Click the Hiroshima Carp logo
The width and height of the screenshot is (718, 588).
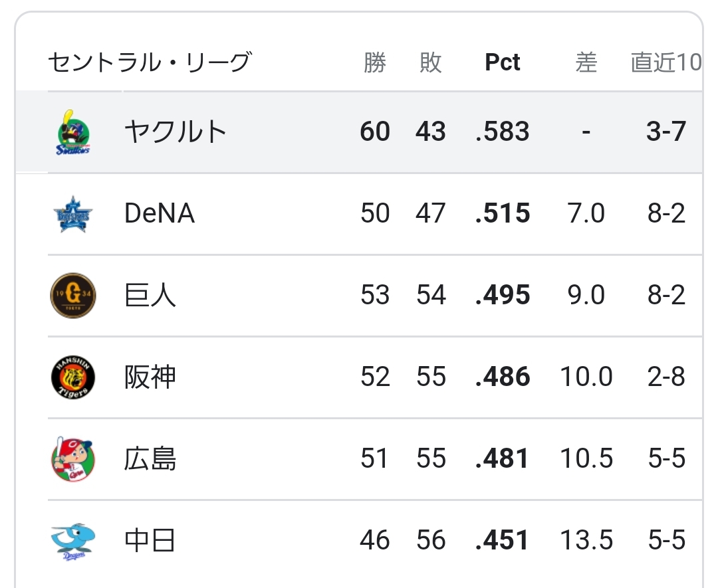pyautogui.click(x=73, y=459)
